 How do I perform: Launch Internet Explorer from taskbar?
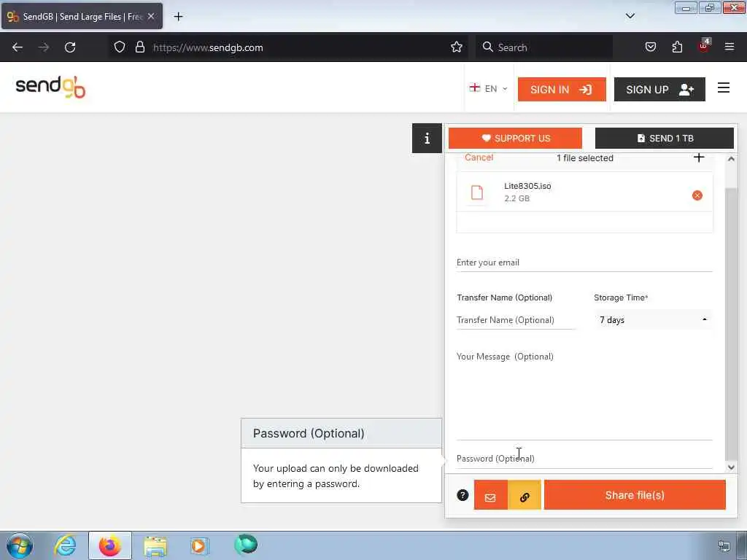[x=65, y=545]
